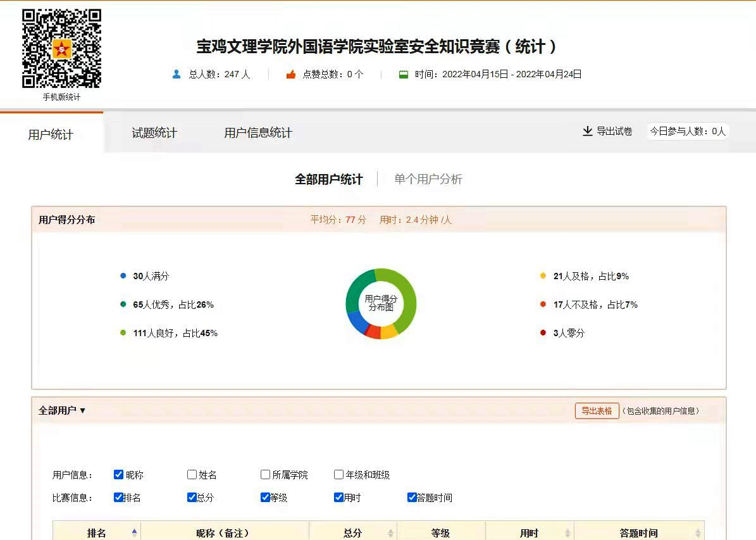
Task: Click the orange thumbs-up icon near 点赞总数
Action: pyautogui.click(x=291, y=74)
